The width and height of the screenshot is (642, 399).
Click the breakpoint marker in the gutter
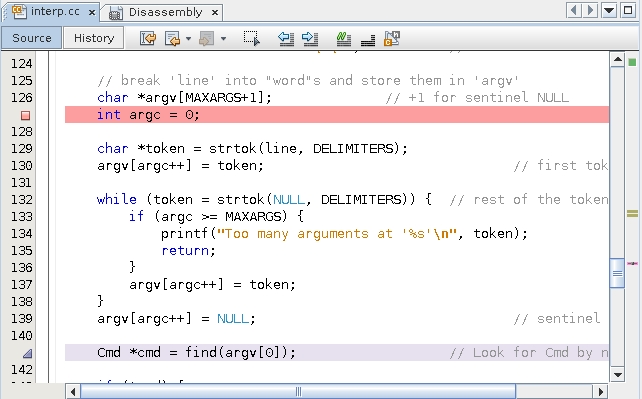point(25,115)
